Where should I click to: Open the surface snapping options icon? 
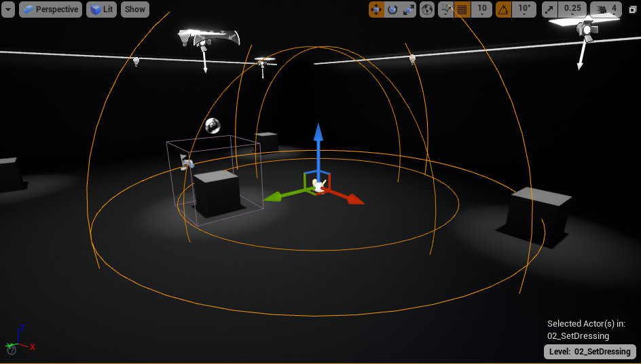point(446,9)
